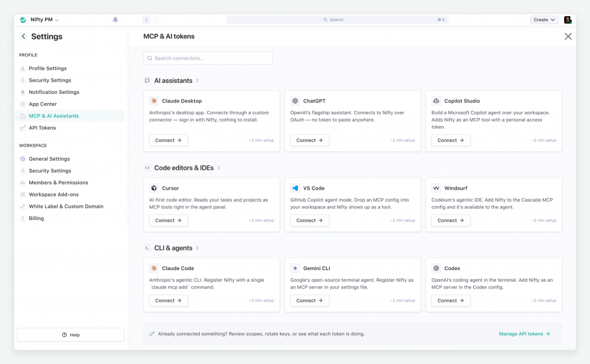The image size is (590, 364).
Task: Click the notification bell icon
Action: coord(115,20)
